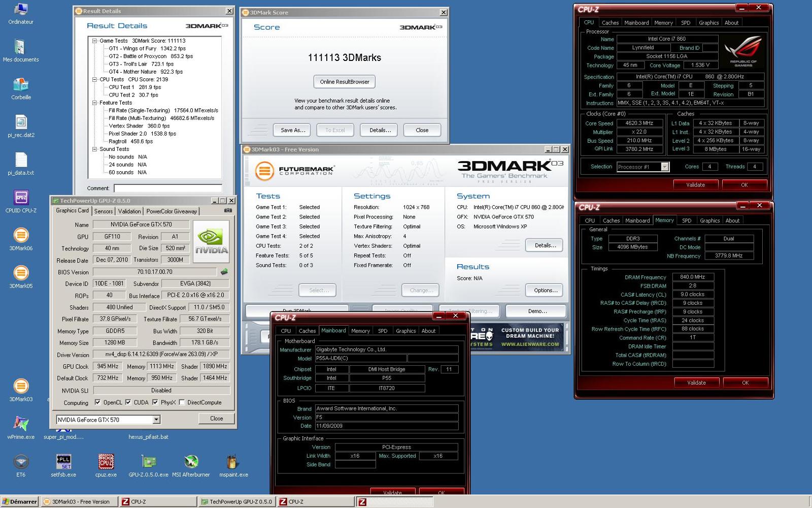Collapse the Sound Tests tree node
812x508 pixels.
(94, 149)
